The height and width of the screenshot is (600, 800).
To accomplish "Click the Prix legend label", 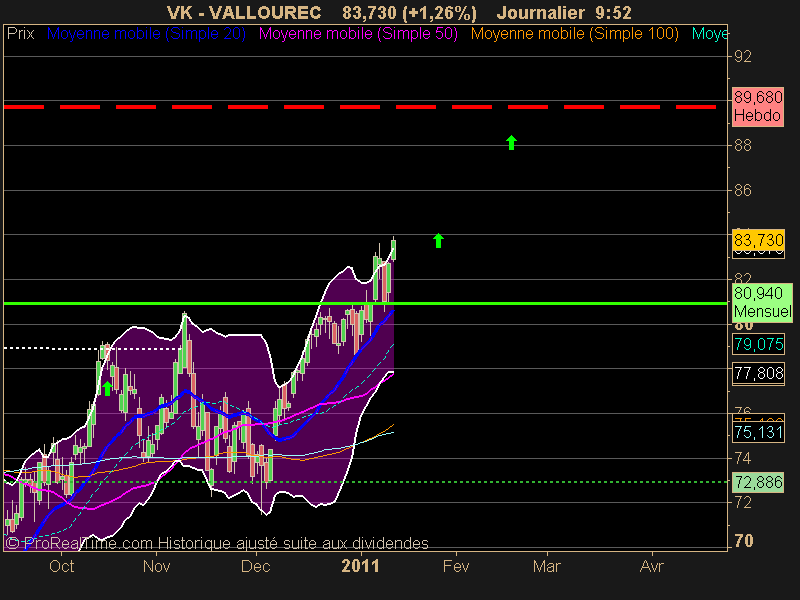I will pos(20,34).
